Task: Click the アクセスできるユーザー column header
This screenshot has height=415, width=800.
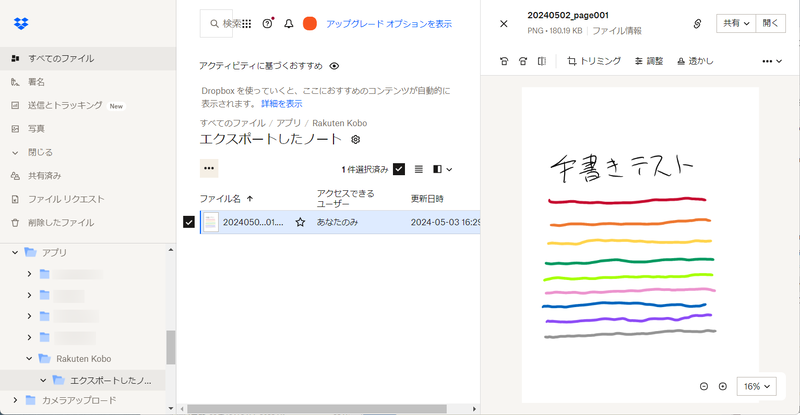Action: 345,199
